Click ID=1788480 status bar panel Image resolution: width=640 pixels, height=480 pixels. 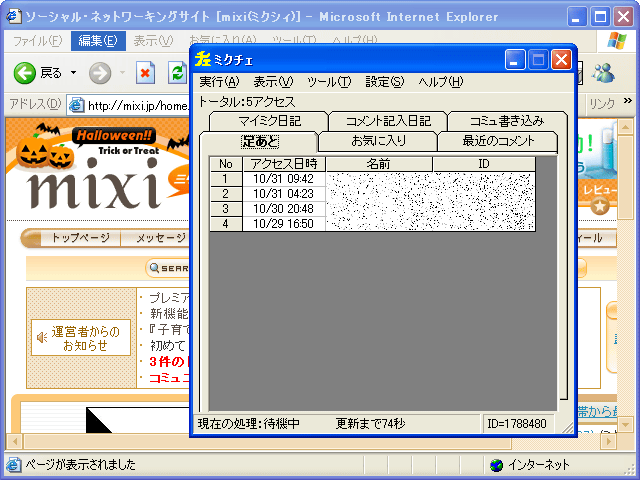tap(517, 424)
